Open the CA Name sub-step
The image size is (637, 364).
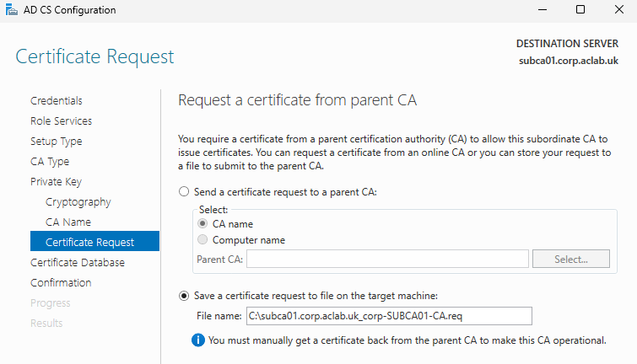[68, 222]
